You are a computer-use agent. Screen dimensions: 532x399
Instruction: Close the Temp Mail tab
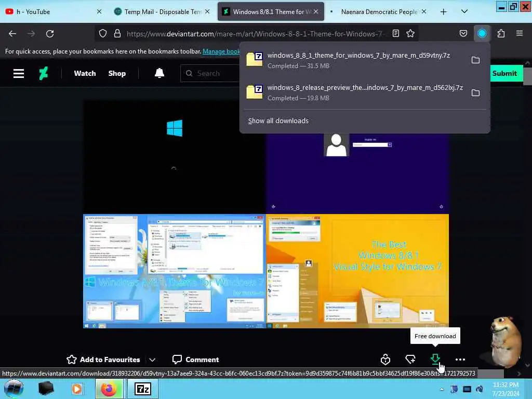tap(207, 11)
